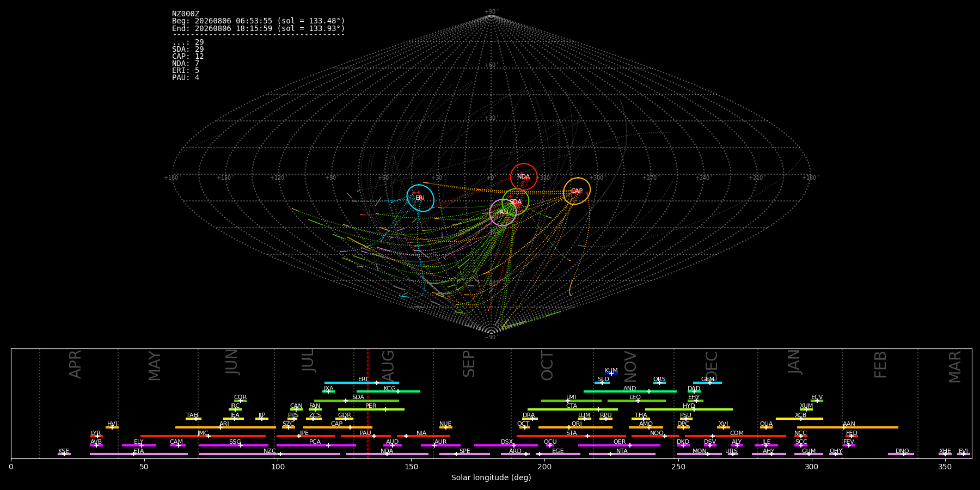Click the cyan ERI radiant circle

pyautogui.click(x=420, y=198)
